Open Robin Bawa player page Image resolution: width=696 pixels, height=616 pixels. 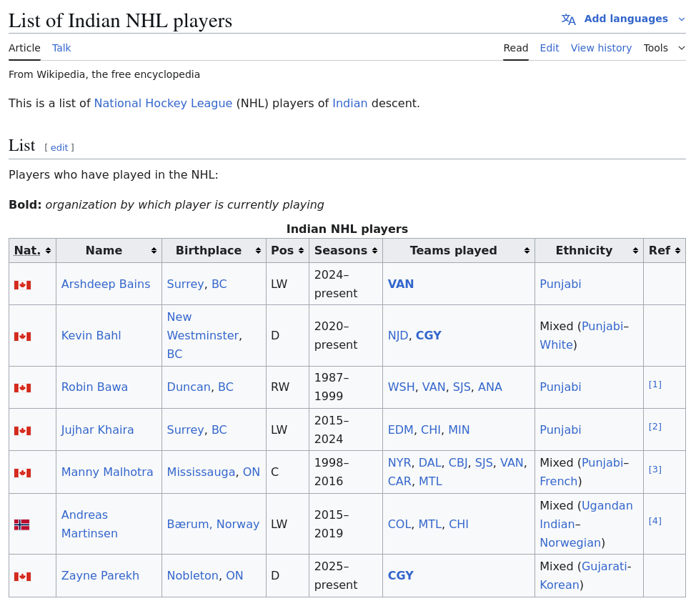click(94, 387)
